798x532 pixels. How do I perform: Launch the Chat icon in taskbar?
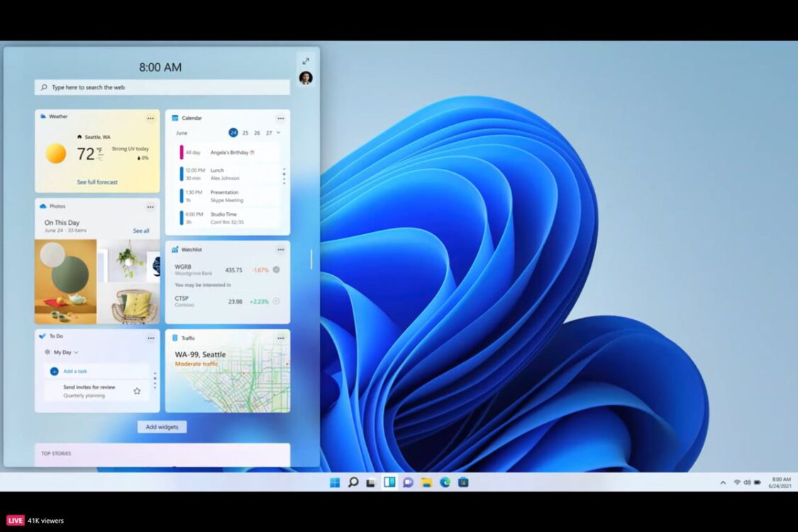click(x=408, y=482)
